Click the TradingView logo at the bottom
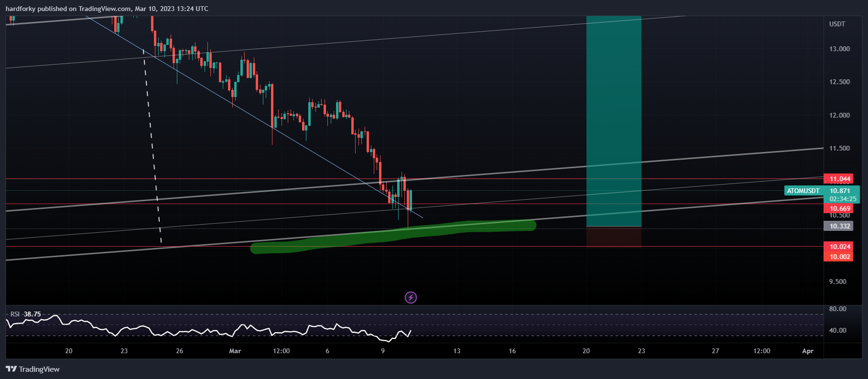This screenshot has width=868, height=379. click(x=33, y=369)
